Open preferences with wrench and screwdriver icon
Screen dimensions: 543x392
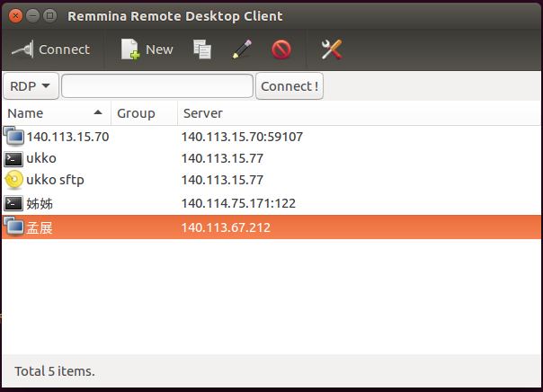[332, 49]
